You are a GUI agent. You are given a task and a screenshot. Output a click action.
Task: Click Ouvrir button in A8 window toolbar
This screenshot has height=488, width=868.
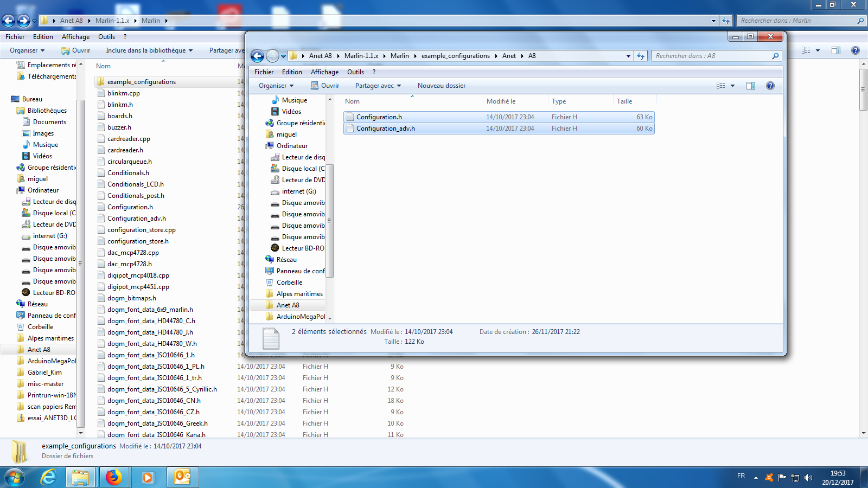325,86
